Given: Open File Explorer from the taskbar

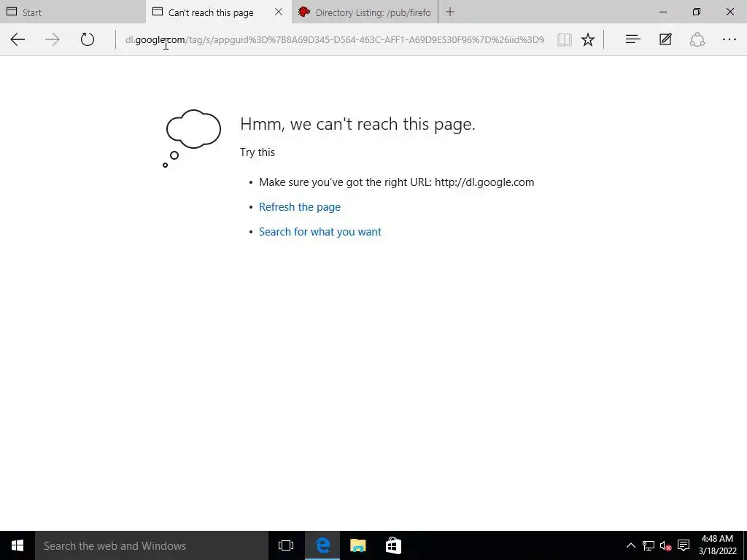Looking at the screenshot, I should pos(357,545).
